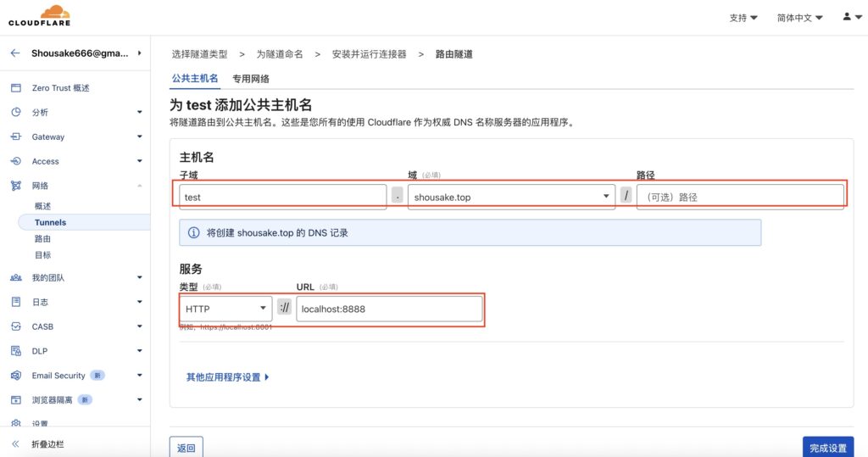Open the 简体中文 language dropdown

click(799, 18)
